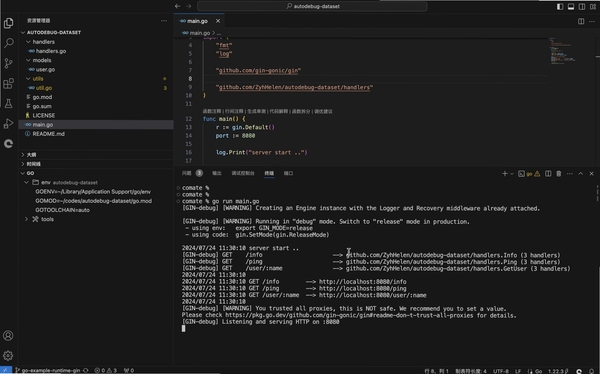Screen dimensions: 600x374
Task: Open the Explorer view in activity bar
Action: pos(8,23)
